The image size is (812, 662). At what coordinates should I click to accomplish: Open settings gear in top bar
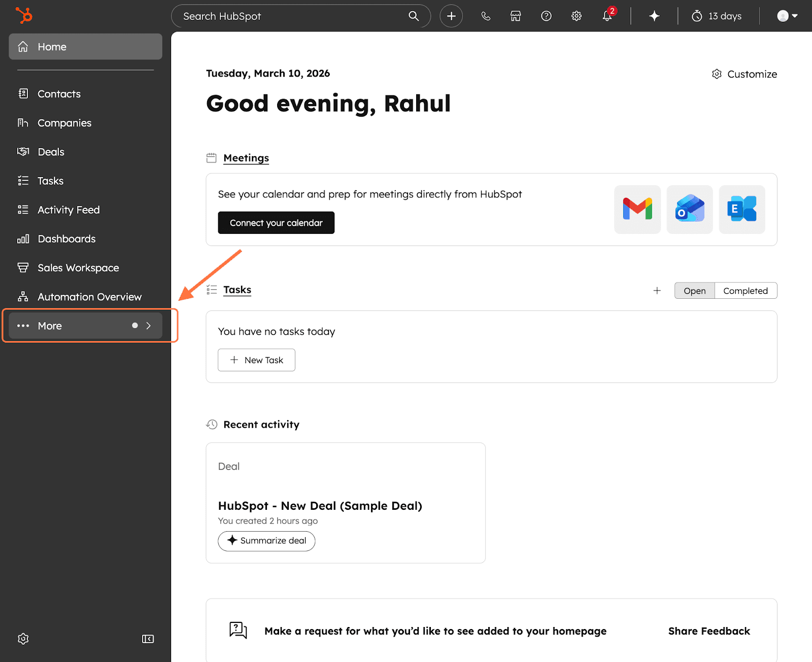577,16
